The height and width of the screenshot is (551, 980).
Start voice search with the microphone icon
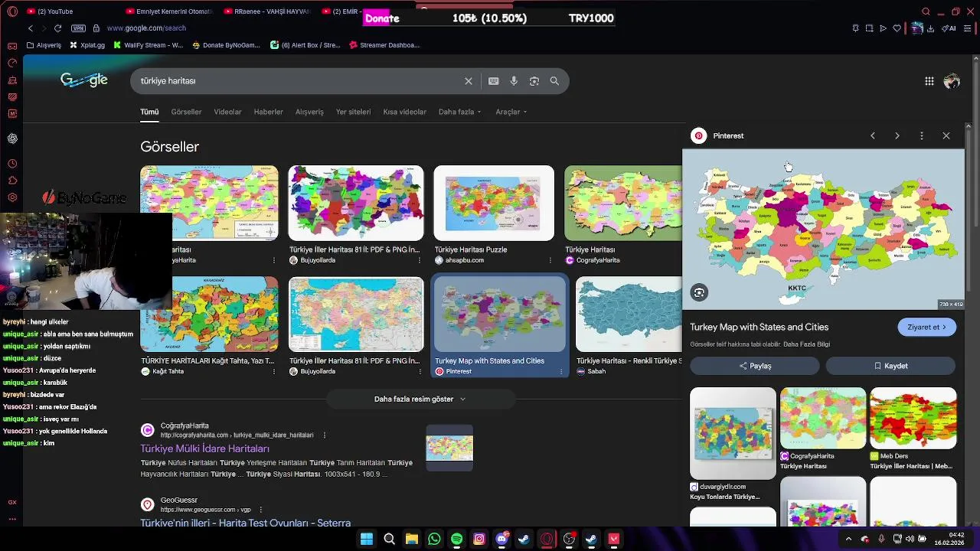click(x=514, y=81)
